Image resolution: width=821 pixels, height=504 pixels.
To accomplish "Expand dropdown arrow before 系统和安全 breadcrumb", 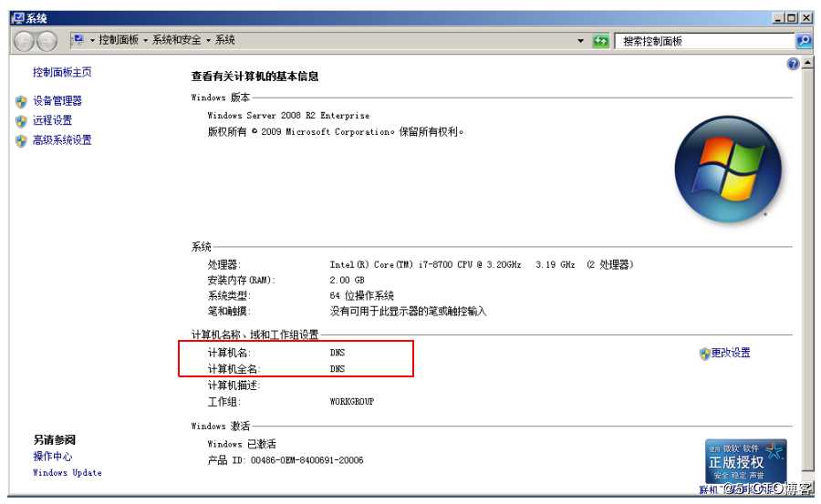I will click(146, 40).
